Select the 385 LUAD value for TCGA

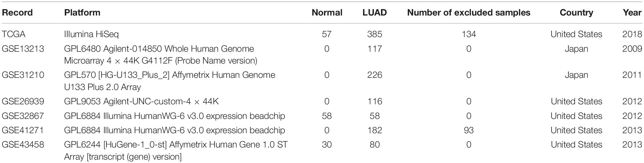[x=375, y=34]
